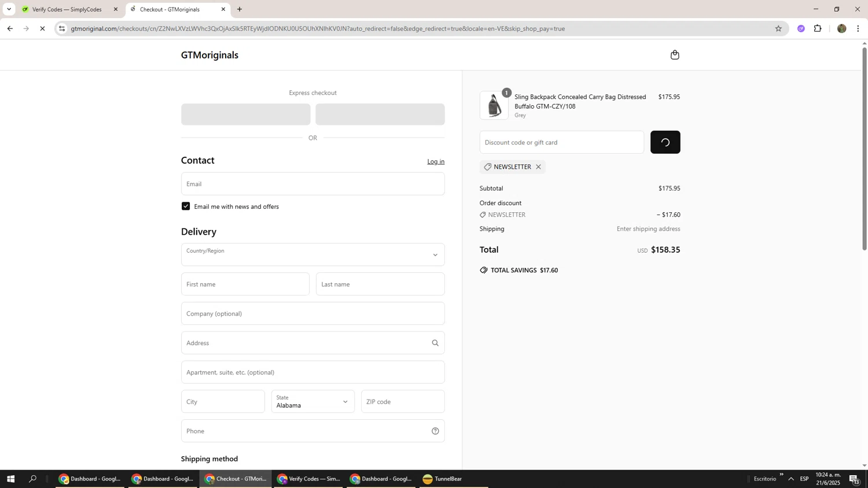Open the Chrome three-dot menu
The image size is (868, 488).
click(x=858, y=28)
